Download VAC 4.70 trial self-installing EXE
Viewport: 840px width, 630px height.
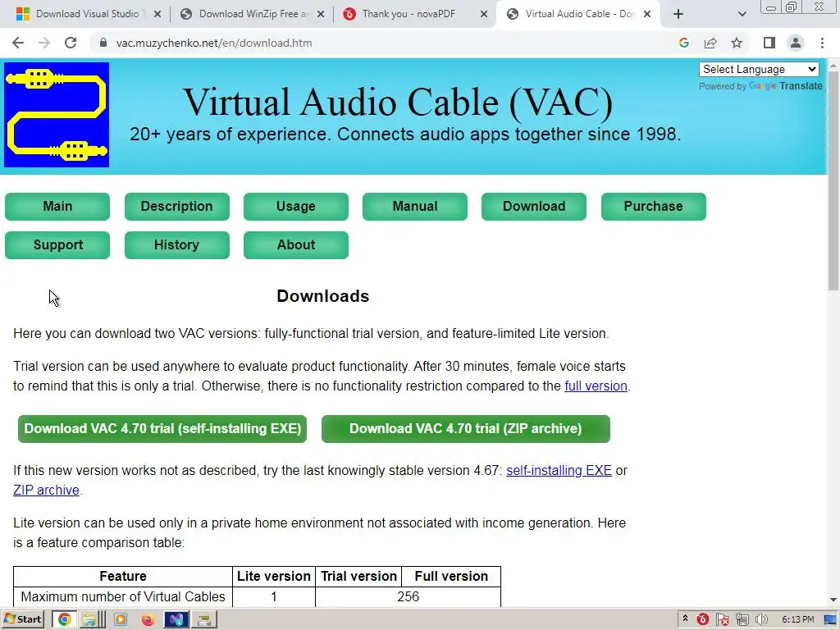click(x=162, y=428)
